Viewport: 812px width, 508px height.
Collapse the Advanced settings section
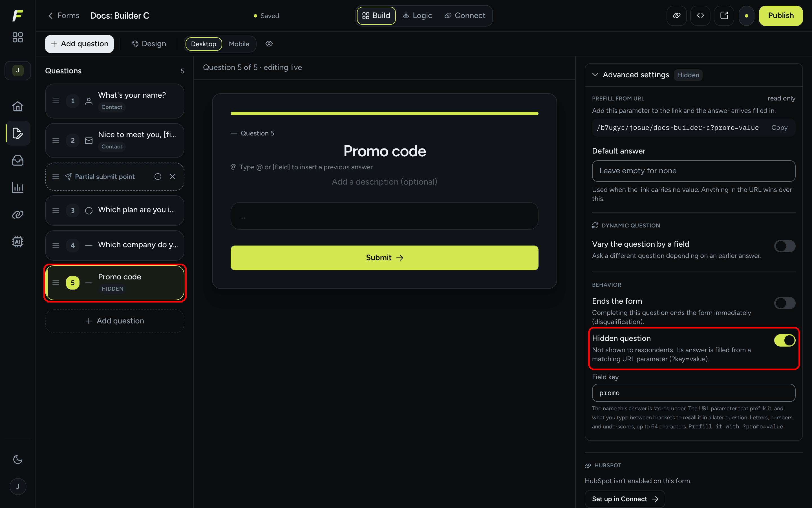pos(595,75)
